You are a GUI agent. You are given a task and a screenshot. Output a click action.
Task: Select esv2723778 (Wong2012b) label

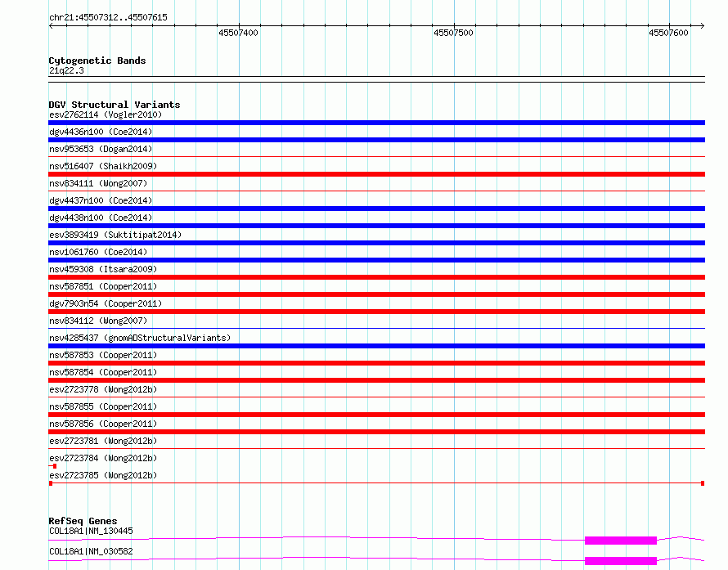(x=103, y=389)
